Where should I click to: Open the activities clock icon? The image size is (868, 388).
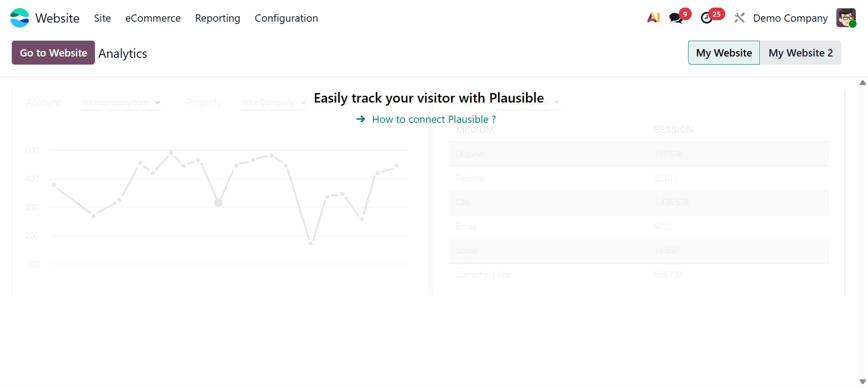coord(706,18)
